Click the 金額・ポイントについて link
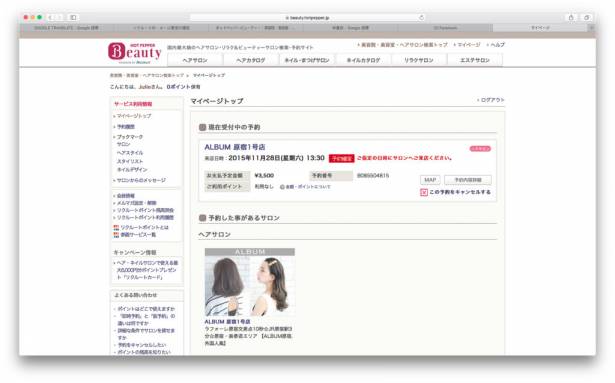Image resolution: width=615 pixels, height=383 pixels. point(308,187)
